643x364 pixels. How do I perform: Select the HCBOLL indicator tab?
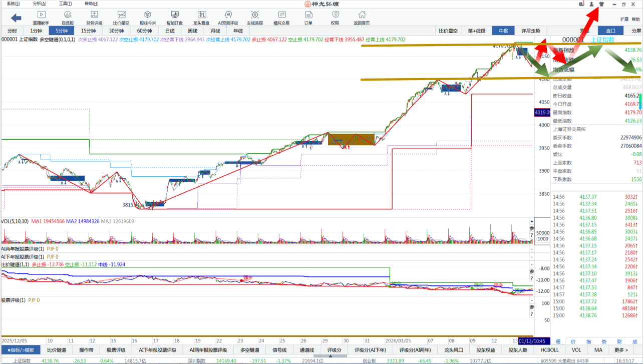tap(549, 350)
